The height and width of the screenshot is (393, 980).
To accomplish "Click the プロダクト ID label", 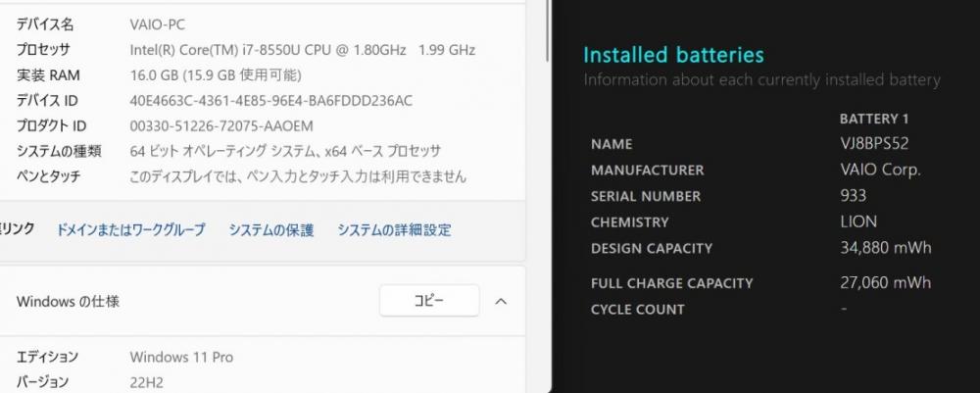I will tap(51, 126).
